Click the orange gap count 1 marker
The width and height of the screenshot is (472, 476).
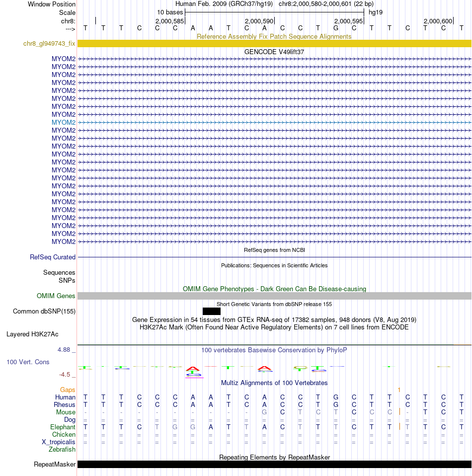point(399,390)
